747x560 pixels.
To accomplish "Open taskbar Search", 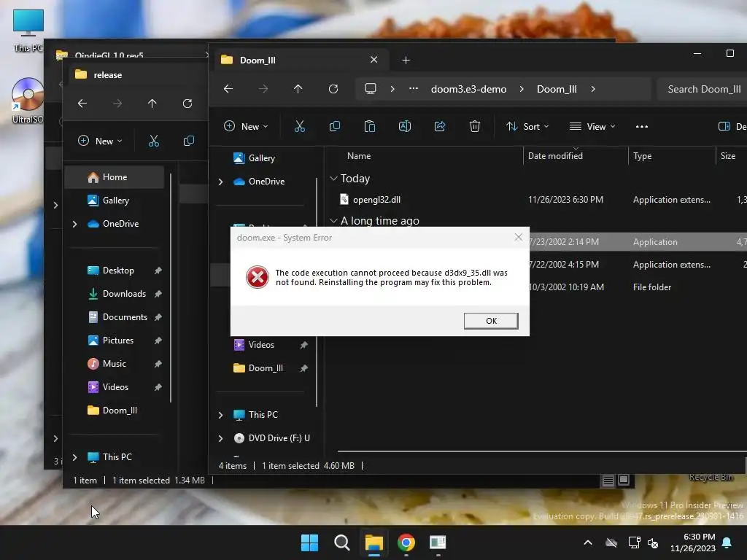I will 341,542.
